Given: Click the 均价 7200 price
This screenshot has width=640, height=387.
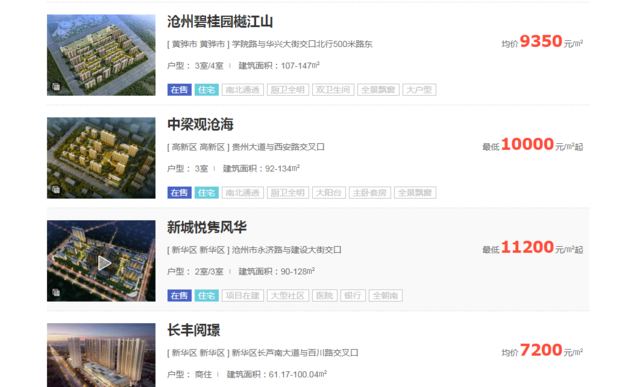Looking at the screenshot, I should (542, 350).
